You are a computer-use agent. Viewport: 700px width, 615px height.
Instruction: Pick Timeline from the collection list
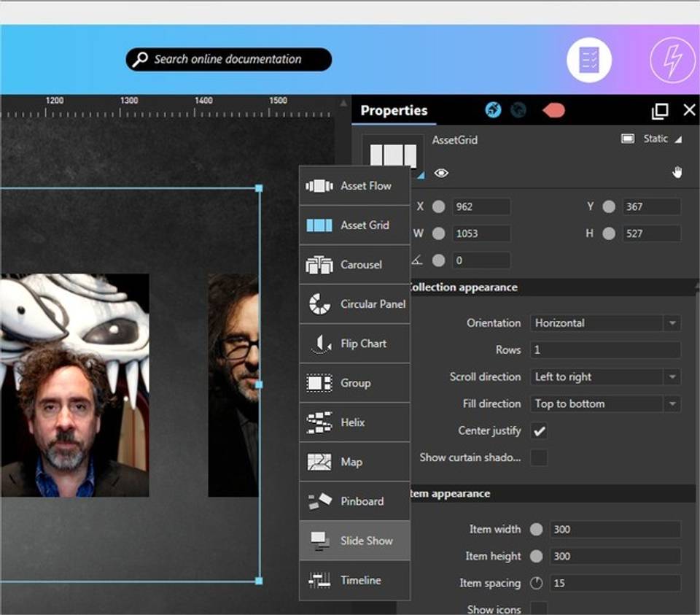tap(355, 580)
